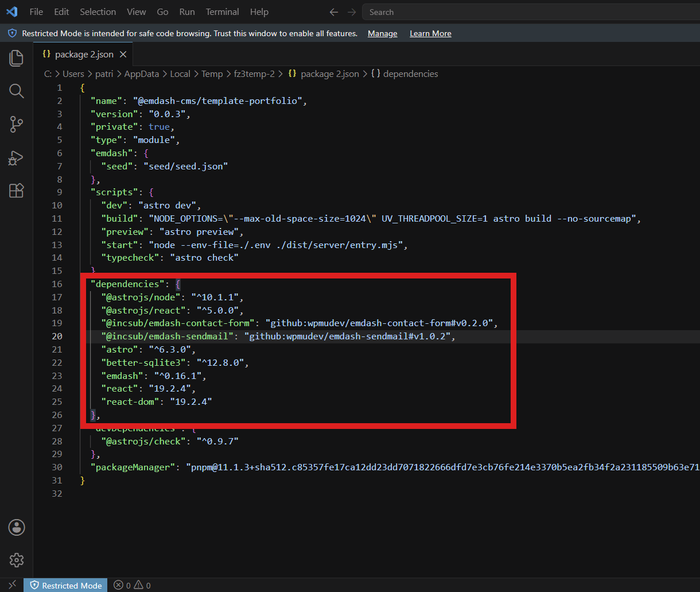Click the Restricted Mode status bar item
Viewport: 700px width, 592px height.
click(x=66, y=585)
